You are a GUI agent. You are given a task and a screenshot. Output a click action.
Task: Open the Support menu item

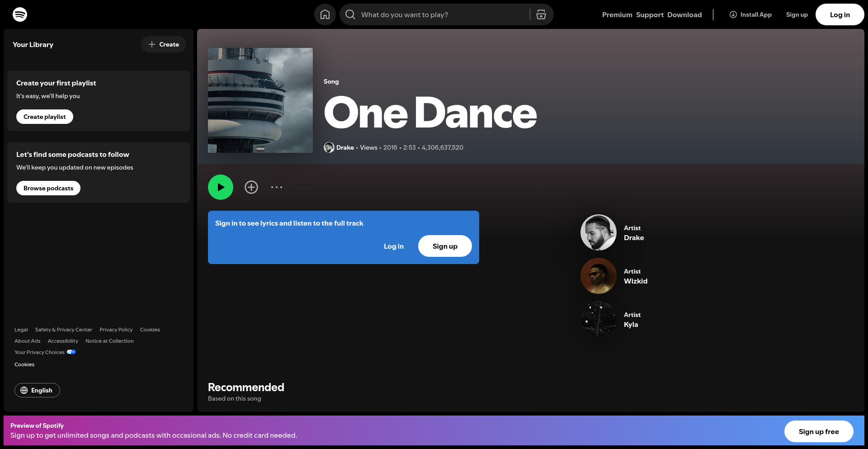pyautogui.click(x=650, y=15)
